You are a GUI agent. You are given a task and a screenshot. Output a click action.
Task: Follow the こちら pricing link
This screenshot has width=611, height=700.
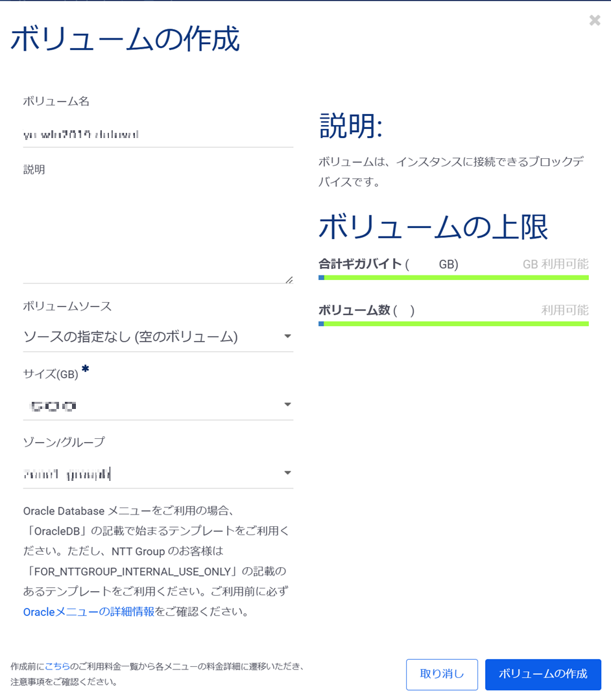(x=57, y=666)
